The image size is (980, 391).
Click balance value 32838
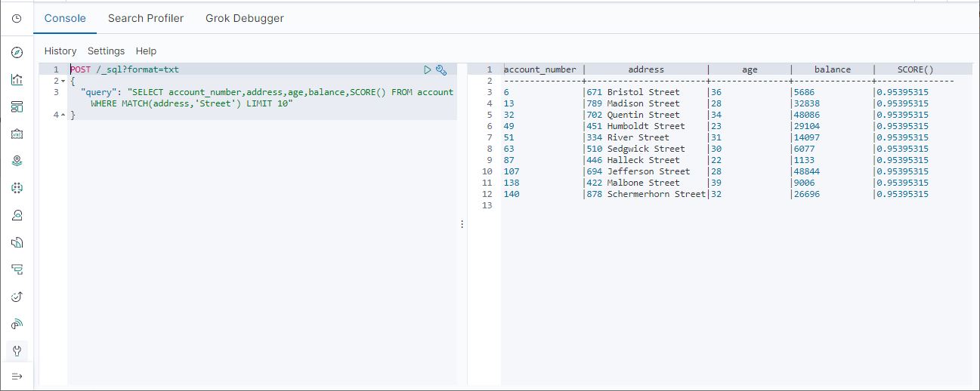click(x=806, y=103)
